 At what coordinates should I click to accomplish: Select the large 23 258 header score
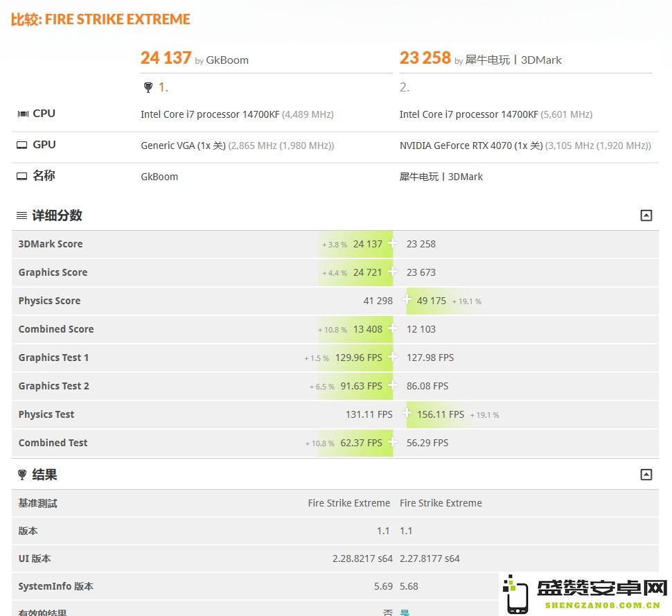click(x=425, y=58)
